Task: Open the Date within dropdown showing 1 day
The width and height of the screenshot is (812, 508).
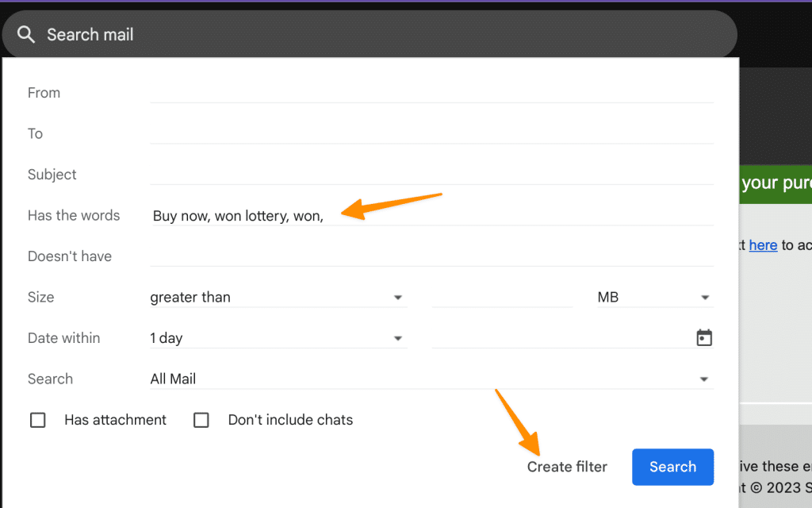Action: click(x=278, y=337)
